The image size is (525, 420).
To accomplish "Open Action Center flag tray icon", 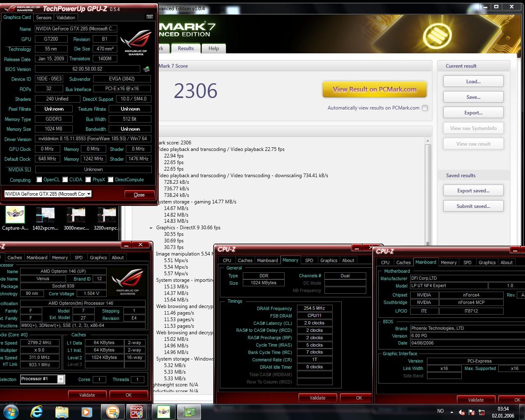I will click(472, 412).
